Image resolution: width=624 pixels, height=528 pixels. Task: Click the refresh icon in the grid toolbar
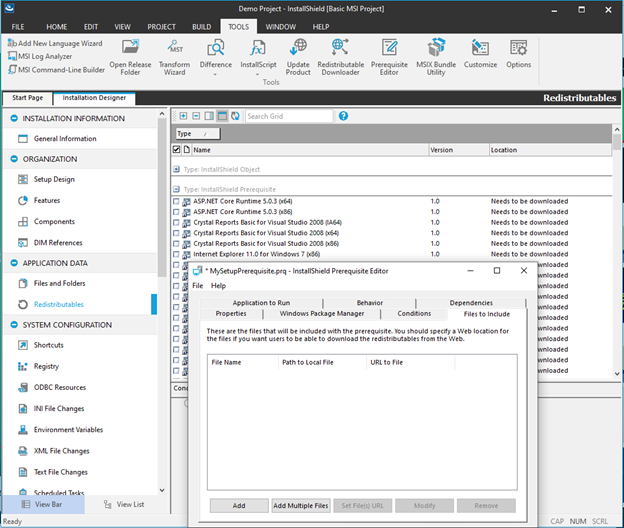235,116
